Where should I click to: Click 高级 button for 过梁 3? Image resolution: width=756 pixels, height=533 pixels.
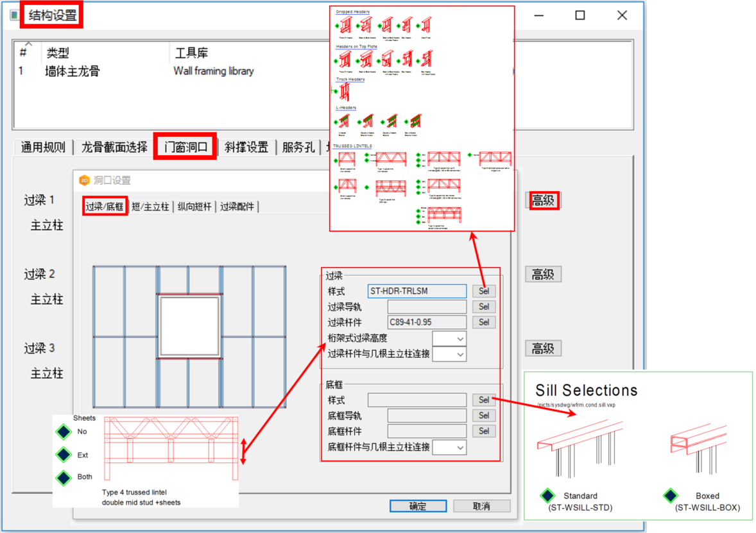click(x=543, y=348)
